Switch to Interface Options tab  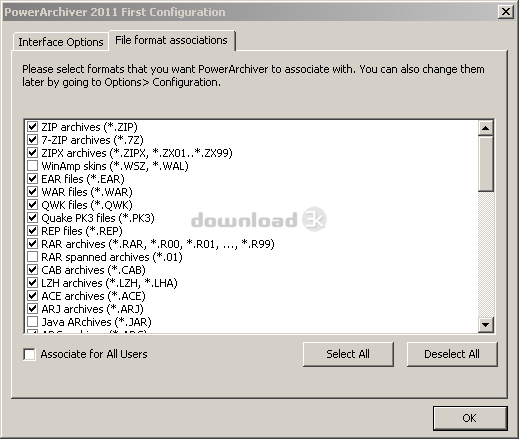(61, 42)
